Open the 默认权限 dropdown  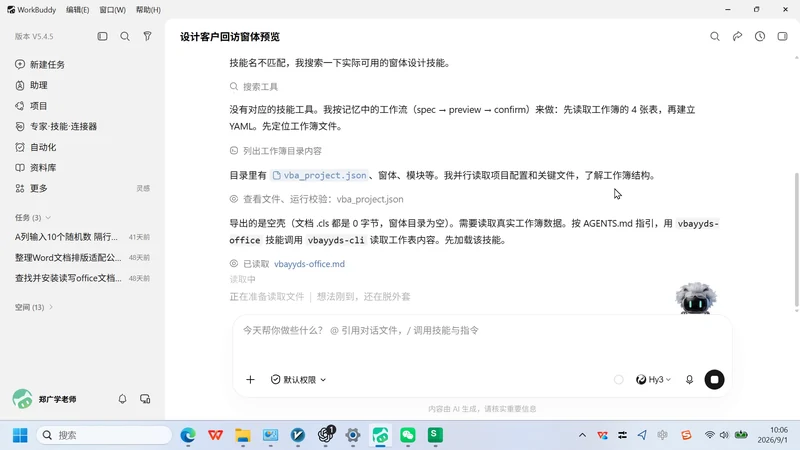click(x=298, y=380)
